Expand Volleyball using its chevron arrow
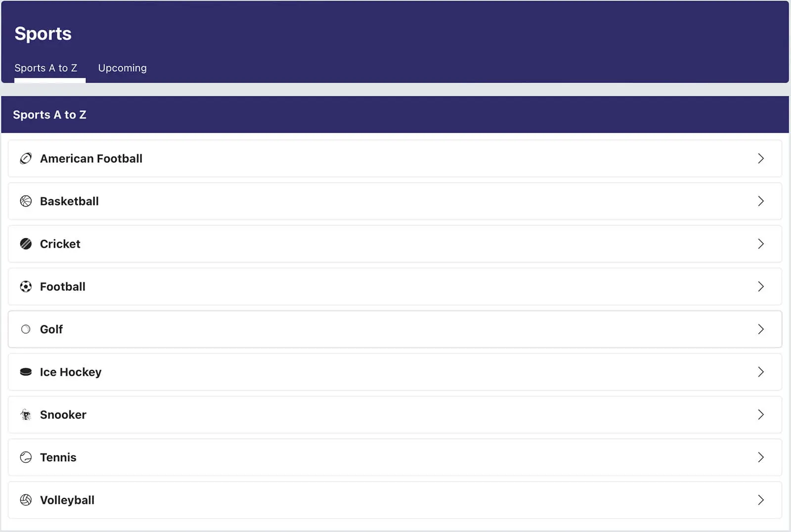 click(761, 500)
